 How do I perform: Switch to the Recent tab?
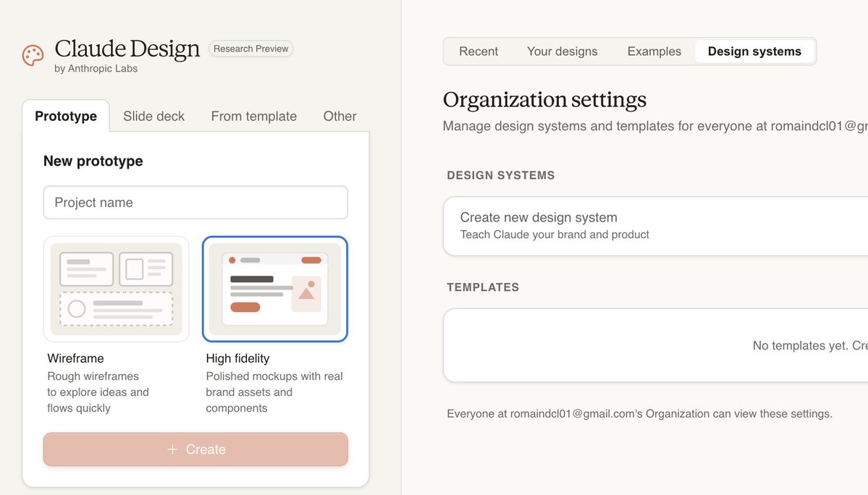(x=479, y=51)
